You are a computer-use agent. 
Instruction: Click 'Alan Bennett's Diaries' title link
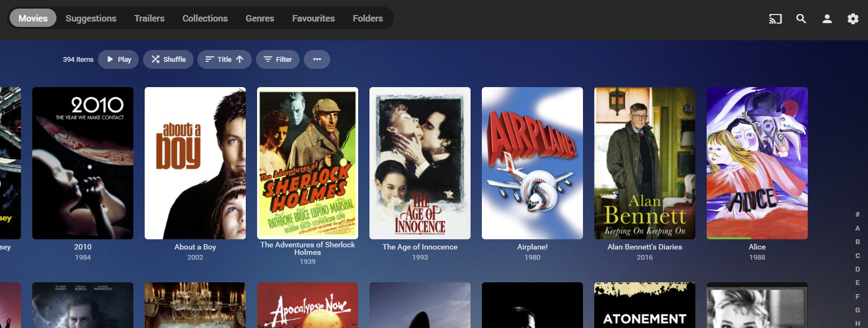[x=645, y=247]
